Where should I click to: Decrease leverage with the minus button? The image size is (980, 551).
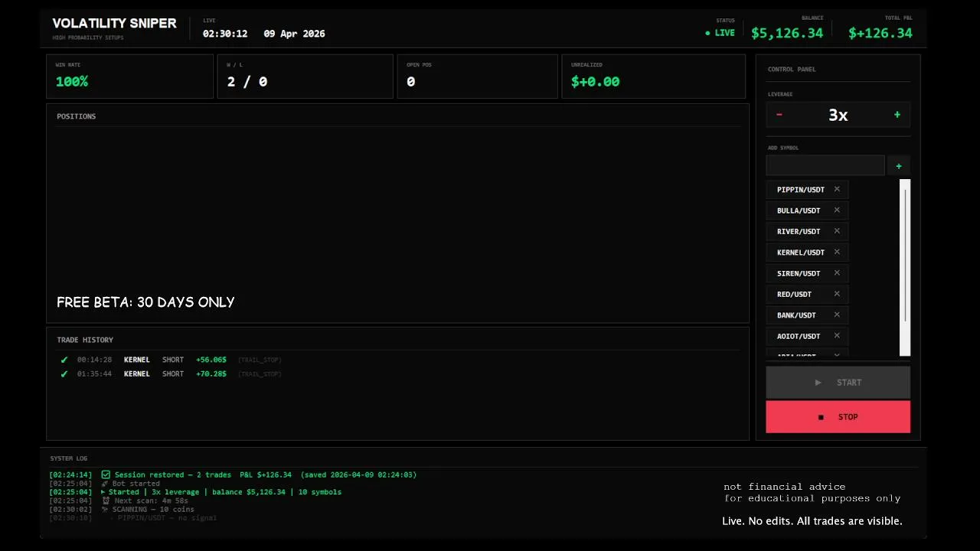[779, 115]
